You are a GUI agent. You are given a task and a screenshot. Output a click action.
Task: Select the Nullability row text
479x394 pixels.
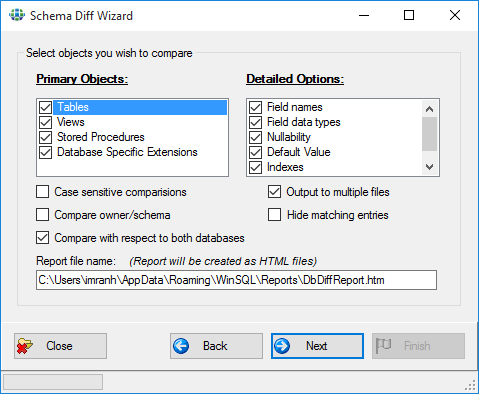(x=289, y=137)
